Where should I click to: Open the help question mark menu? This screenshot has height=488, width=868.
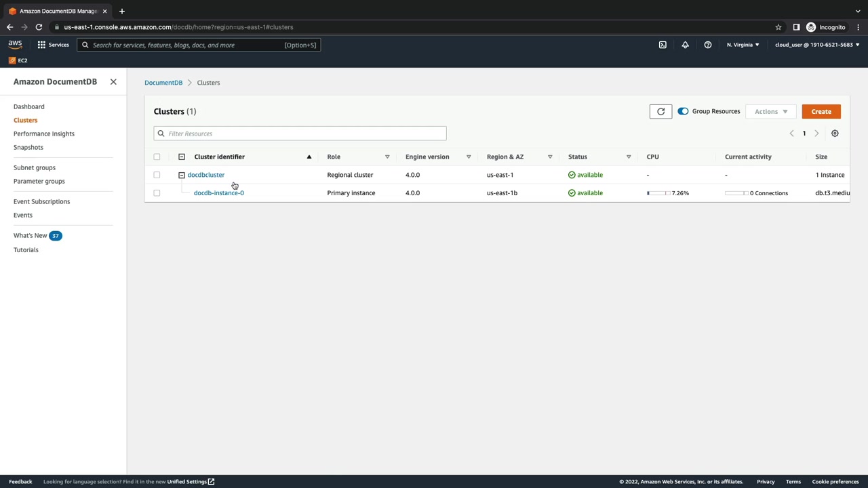click(708, 45)
